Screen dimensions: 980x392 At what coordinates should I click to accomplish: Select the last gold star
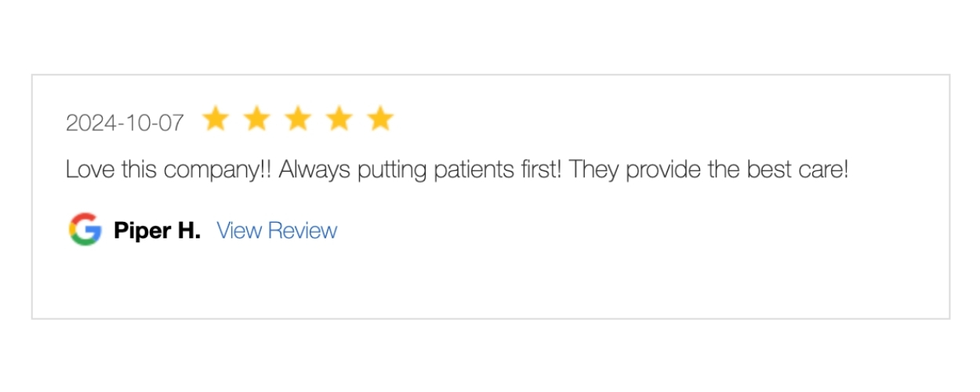click(x=380, y=119)
